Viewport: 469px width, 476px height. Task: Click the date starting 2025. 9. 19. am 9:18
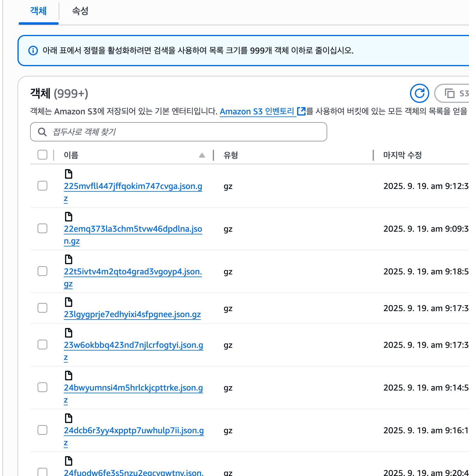click(x=426, y=272)
